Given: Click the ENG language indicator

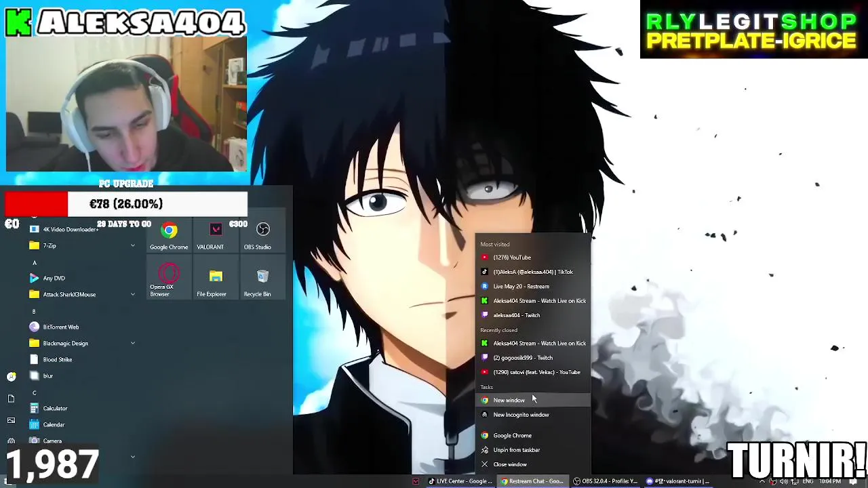Looking at the screenshot, I should (x=808, y=481).
